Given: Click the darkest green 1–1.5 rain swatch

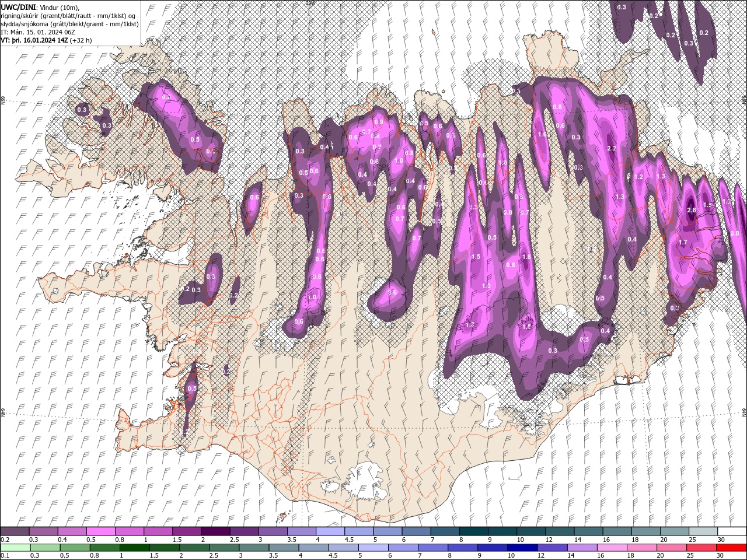Looking at the screenshot, I should tap(134, 548).
